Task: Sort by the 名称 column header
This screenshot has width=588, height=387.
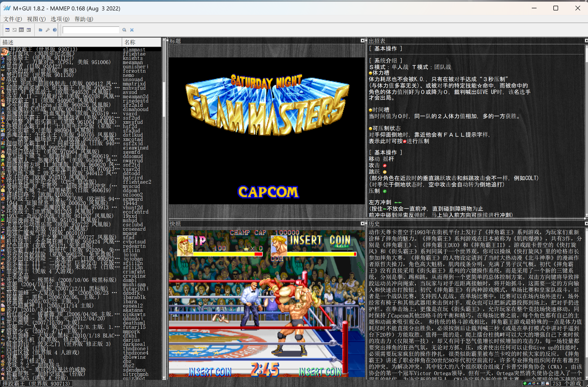Action: [x=141, y=42]
